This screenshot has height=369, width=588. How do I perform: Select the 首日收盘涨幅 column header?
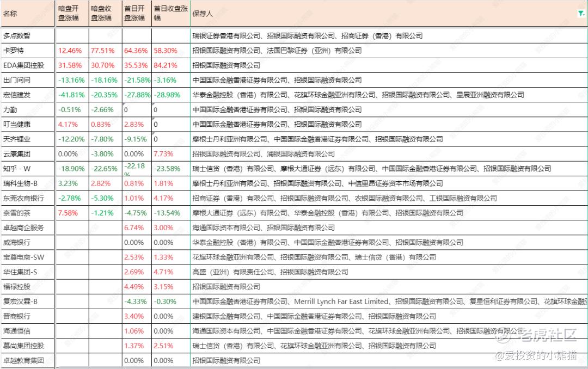coord(171,14)
